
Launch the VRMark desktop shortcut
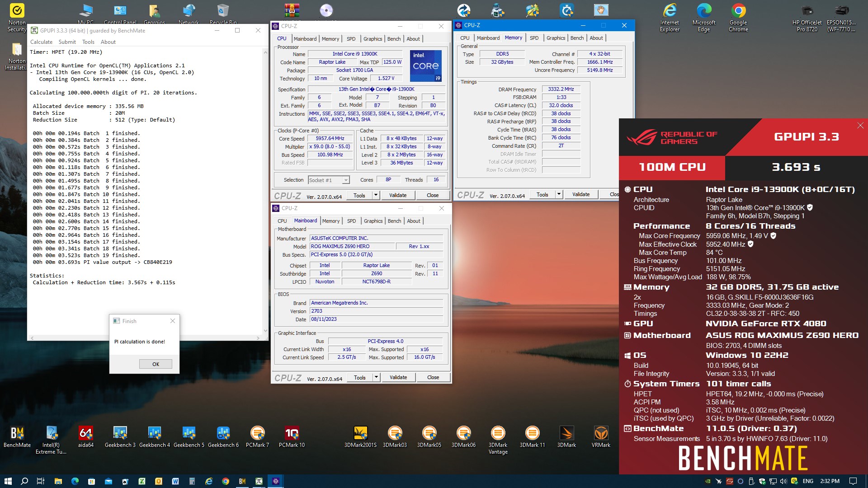coord(601,436)
